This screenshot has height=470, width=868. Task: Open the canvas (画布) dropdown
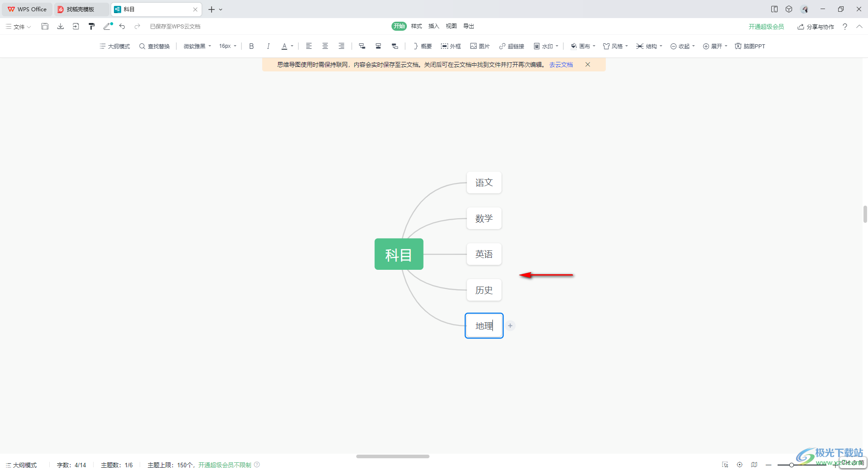[x=583, y=46]
